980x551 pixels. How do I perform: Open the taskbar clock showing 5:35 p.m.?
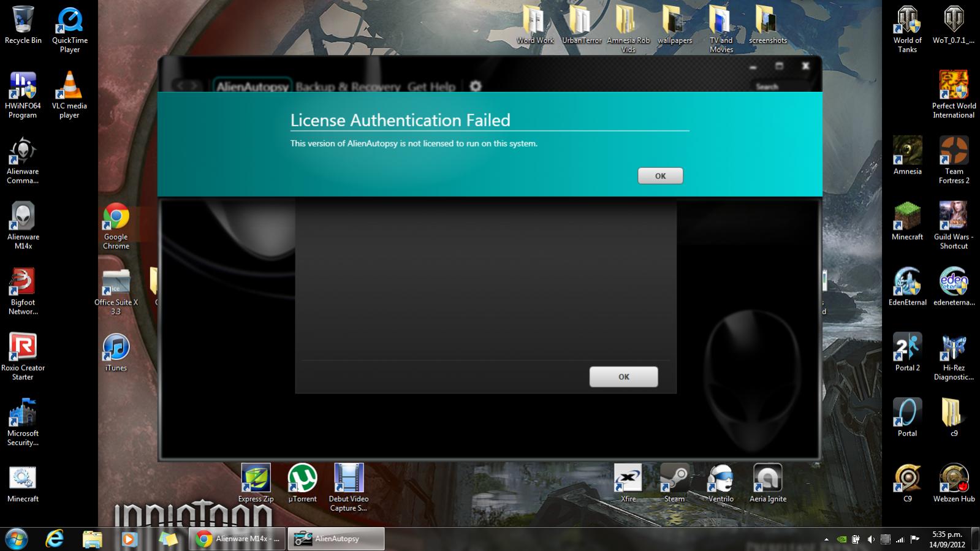click(947, 539)
